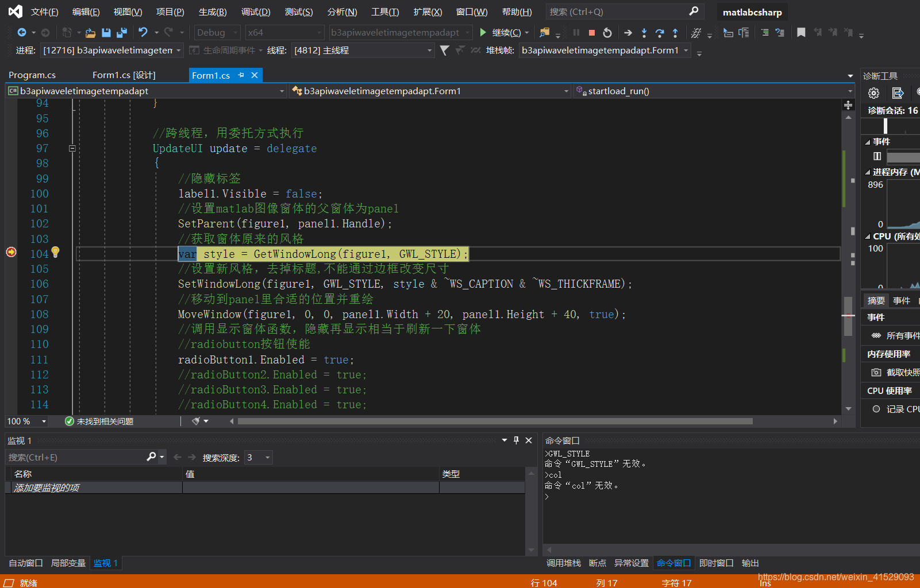Screen dimensions: 920x588
Task: Open the 搜索深度 dropdown
Action: (258, 458)
